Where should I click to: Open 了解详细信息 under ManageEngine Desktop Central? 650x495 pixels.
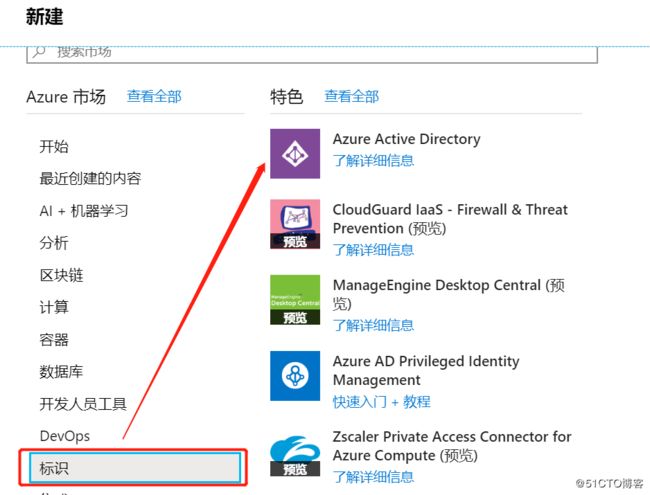[x=374, y=325]
